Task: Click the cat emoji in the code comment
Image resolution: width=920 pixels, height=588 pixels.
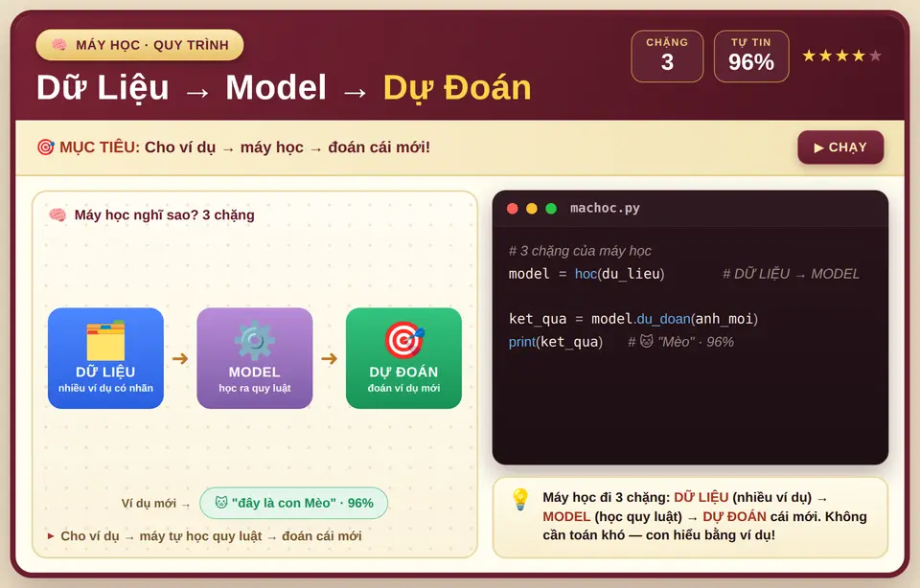Action: click(x=646, y=341)
